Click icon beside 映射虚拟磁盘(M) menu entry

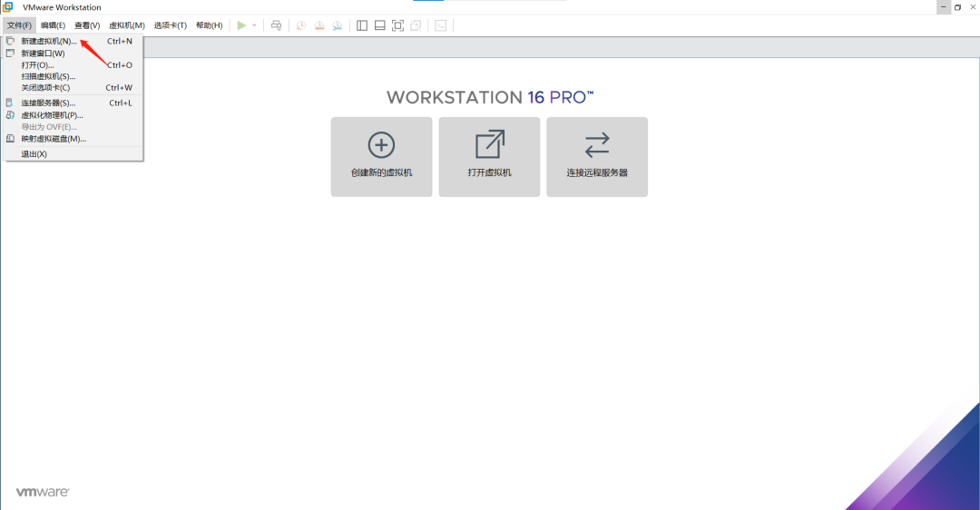[10, 139]
